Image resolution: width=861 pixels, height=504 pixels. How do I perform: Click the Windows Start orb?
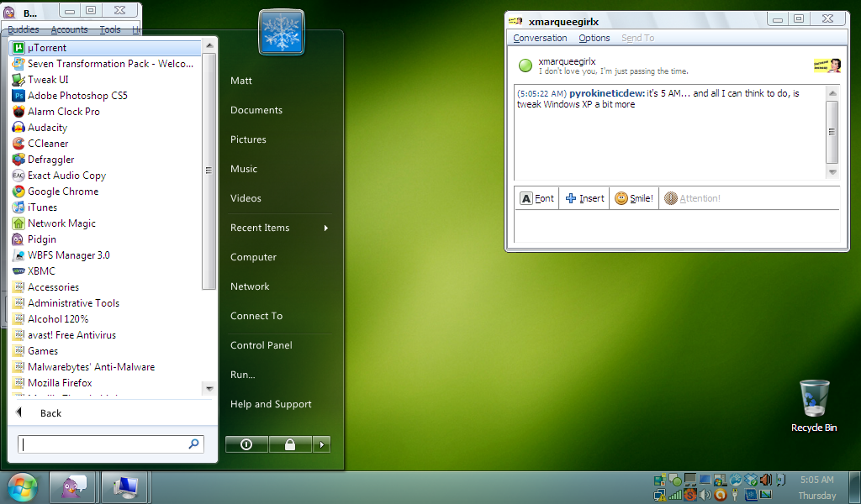click(x=23, y=487)
